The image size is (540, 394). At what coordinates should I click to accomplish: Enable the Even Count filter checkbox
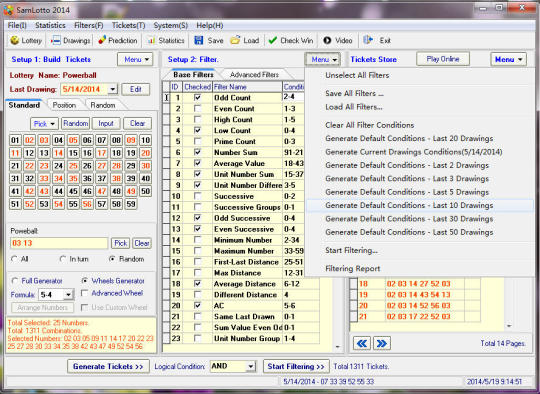(x=198, y=108)
